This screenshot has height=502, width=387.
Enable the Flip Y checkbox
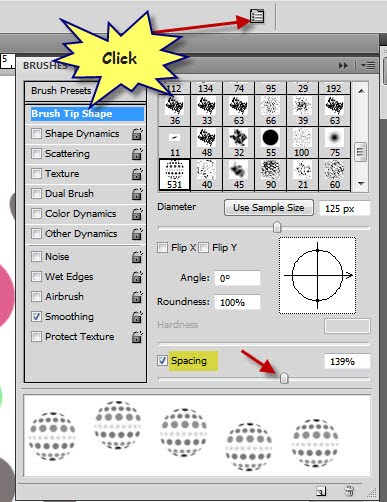(x=203, y=248)
